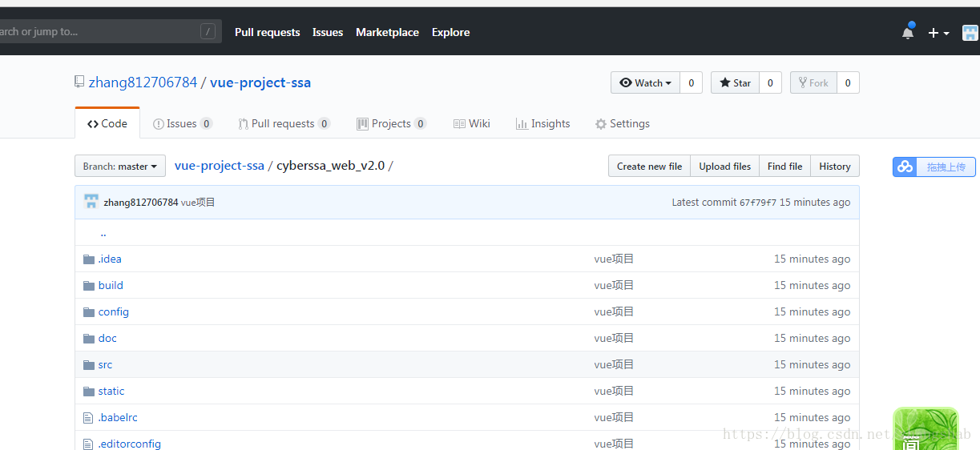Click Find file button
The image size is (980, 450).
click(x=784, y=167)
